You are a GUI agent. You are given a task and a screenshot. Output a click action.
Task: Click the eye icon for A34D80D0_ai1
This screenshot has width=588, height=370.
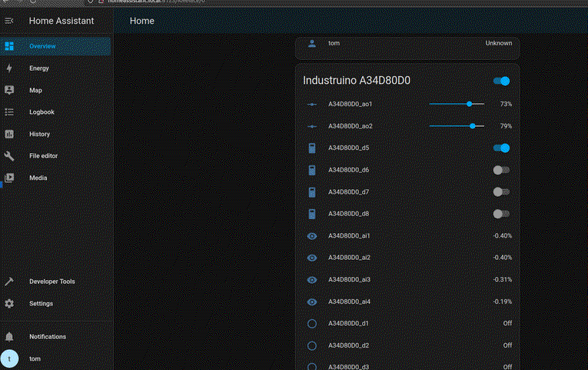(x=312, y=235)
